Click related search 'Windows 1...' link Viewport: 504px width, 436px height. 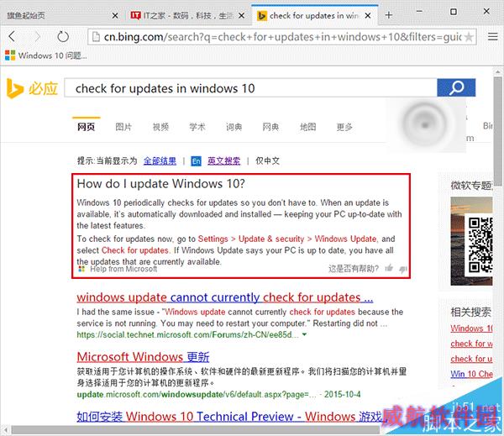point(471,328)
